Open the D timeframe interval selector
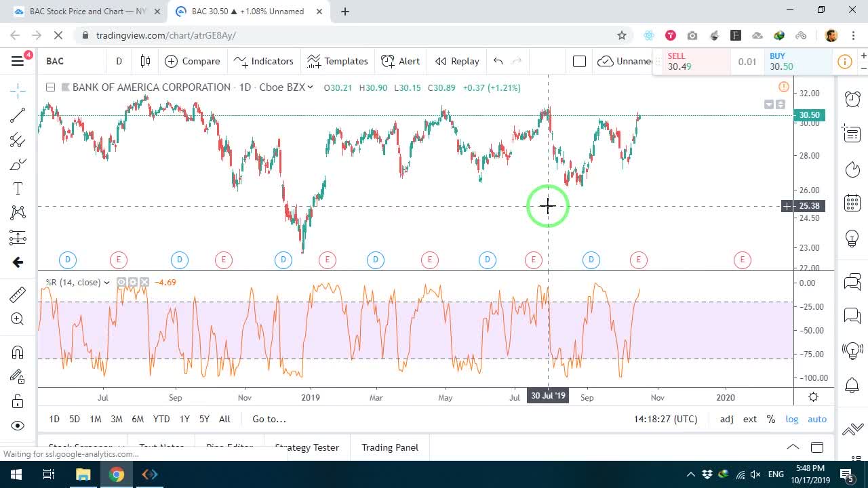The height and width of the screenshot is (488, 868). coord(119,61)
